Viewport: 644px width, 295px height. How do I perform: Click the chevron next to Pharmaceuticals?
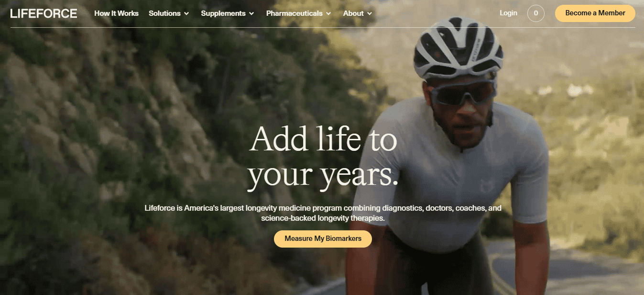(x=328, y=14)
